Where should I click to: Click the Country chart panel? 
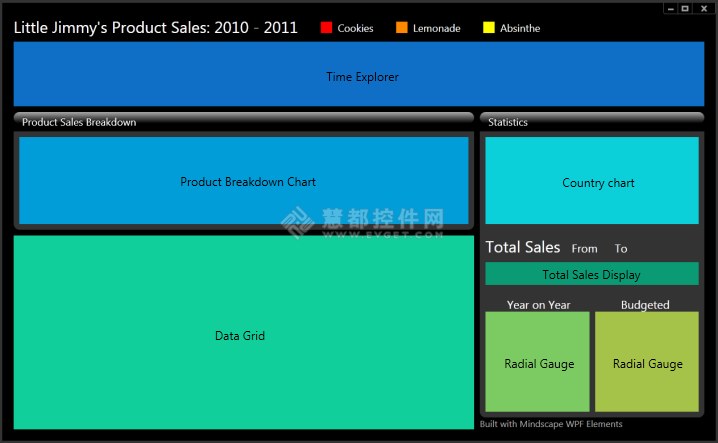click(592, 180)
